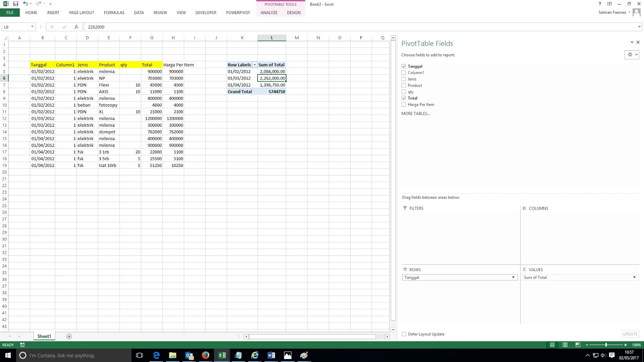644x362 pixels.
Task: Open Word from the taskbar
Action: [x=271, y=355]
